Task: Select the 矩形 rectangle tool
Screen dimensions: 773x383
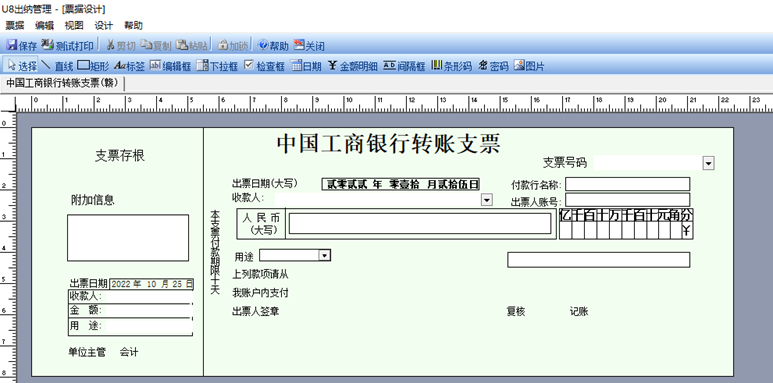Action: click(x=94, y=66)
